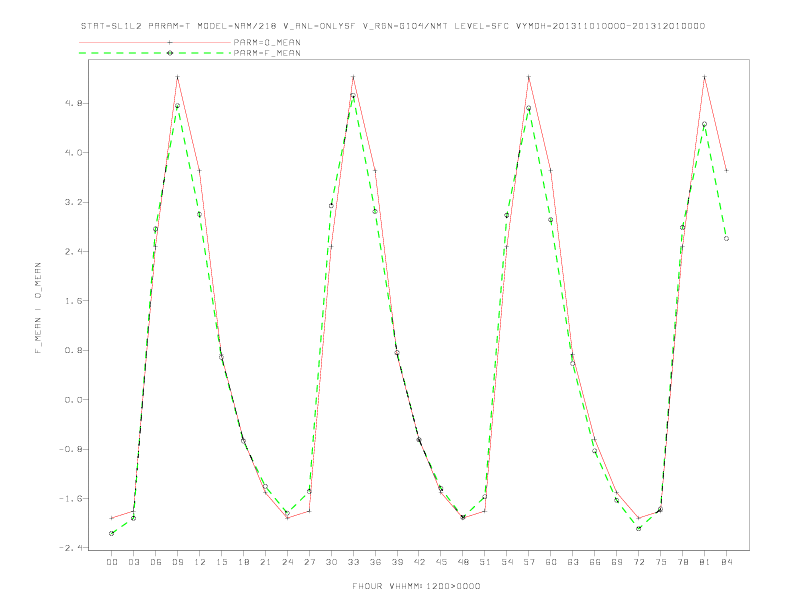The image size is (792, 612).
Task: Click y-axis tick label -0.8
Action: pos(70,449)
